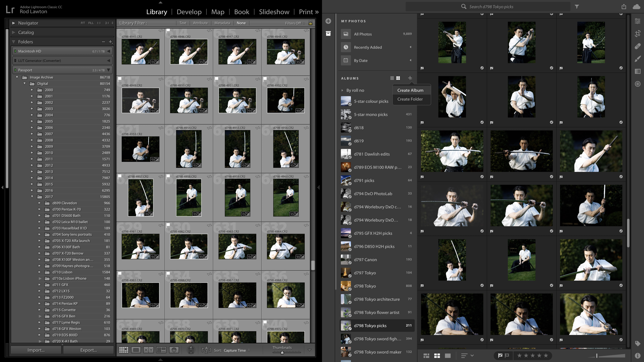The width and height of the screenshot is (644, 362).
Task: Select the Painter spray can tool
Action: pyautogui.click(x=191, y=350)
